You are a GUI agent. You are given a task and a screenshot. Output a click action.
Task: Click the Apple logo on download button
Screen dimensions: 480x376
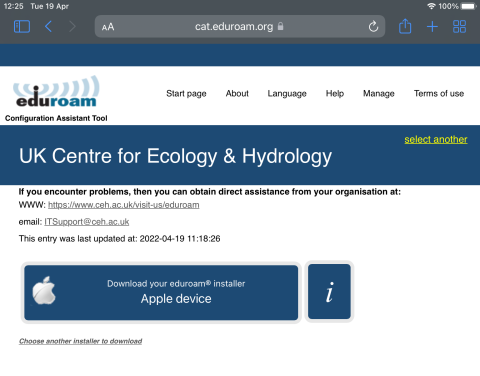pyautogui.click(x=44, y=291)
